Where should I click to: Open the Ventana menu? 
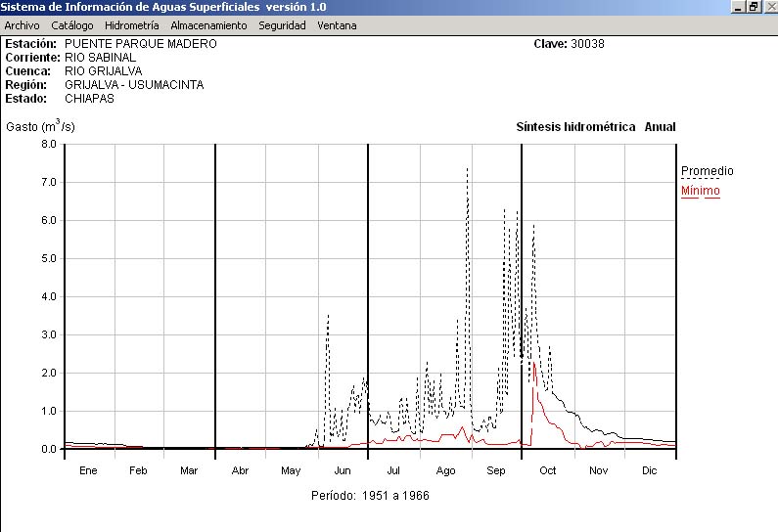[x=337, y=25]
